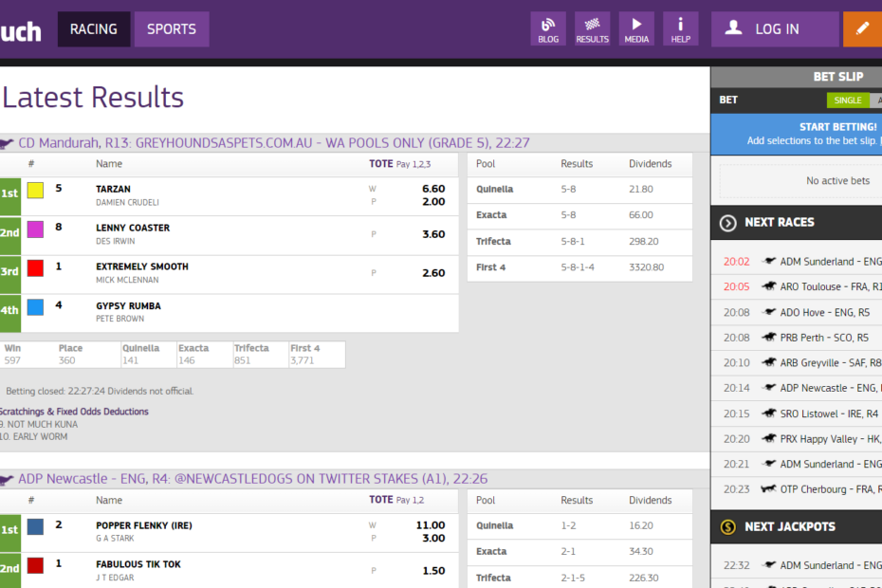Click horse icon for ARO Toulouse race
Screen dimensions: 882x588
point(769,286)
